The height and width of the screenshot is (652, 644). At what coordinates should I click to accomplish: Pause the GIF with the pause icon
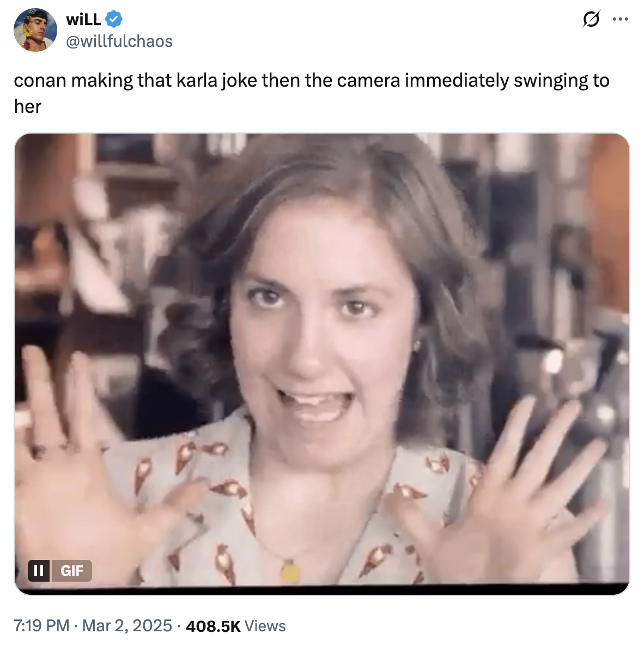point(39,571)
